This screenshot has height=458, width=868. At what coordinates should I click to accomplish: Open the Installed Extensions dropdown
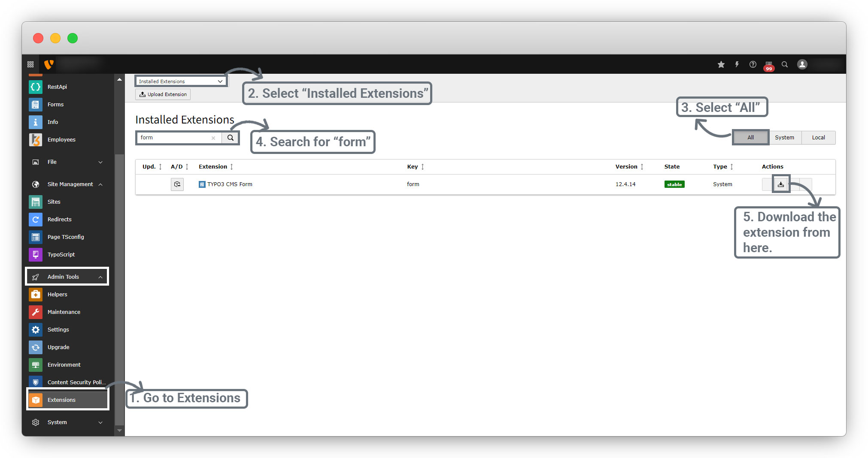click(x=180, y=81)
